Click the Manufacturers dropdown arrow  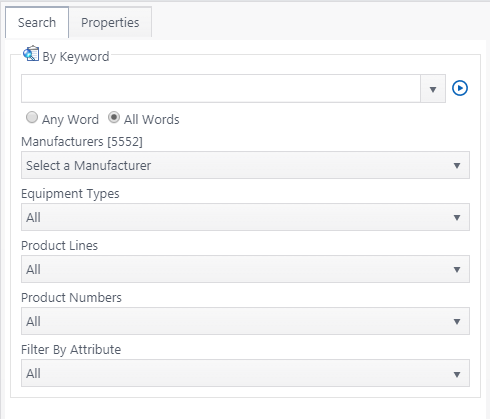(457, 166)
